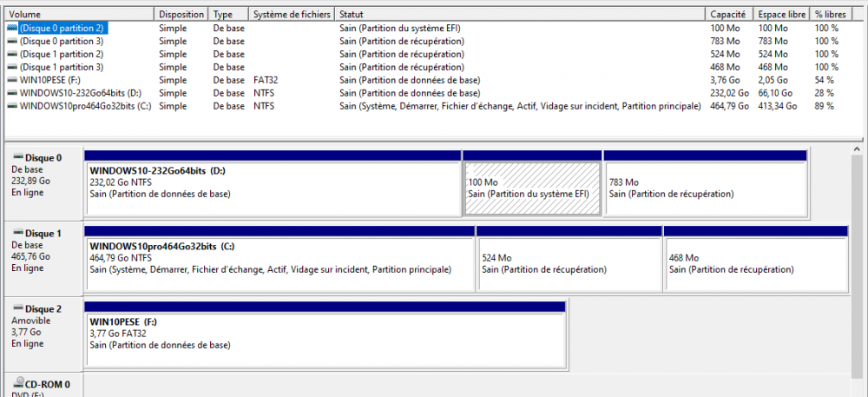Sort by the Espace libre column header
This screenshot has width=868, height=397.
click(x=782, y=15)
